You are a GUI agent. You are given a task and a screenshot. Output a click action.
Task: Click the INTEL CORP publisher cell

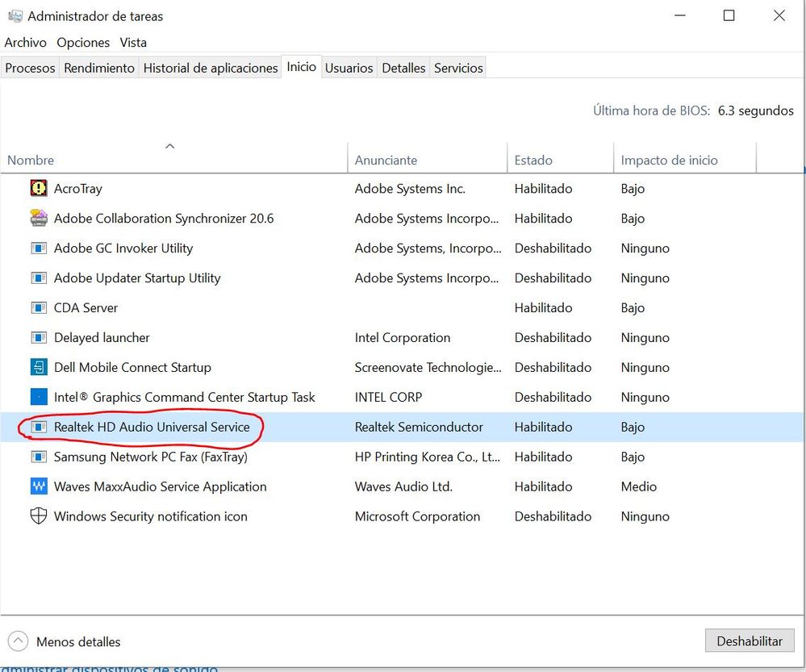[x=388, y=398]
